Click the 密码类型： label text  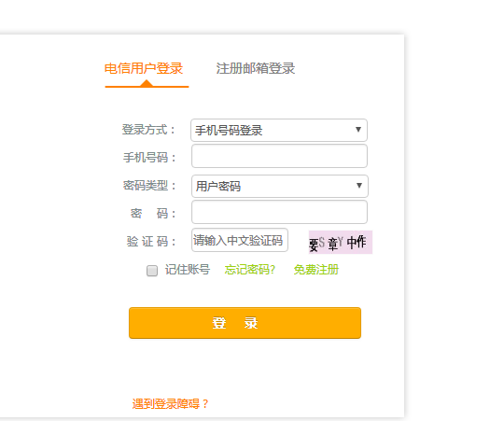tap(149, 186)
